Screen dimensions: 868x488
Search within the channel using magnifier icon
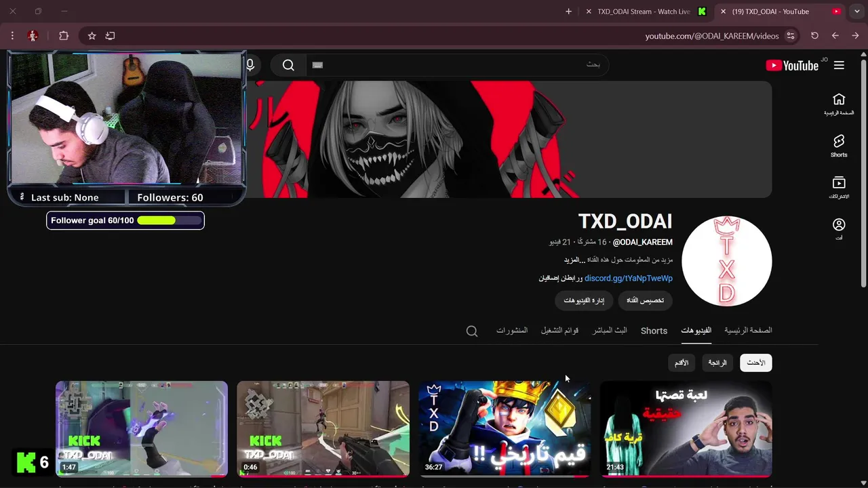point(472,331)
